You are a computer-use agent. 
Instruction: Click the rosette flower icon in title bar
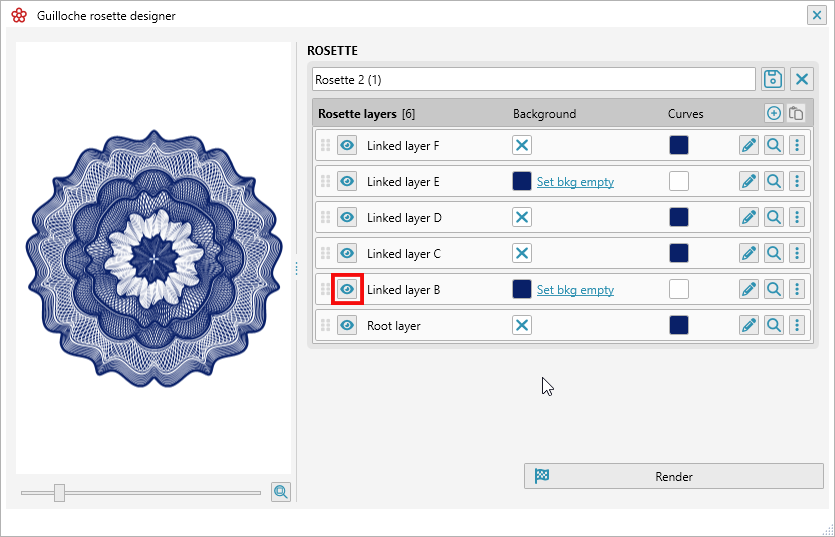coord(19,15)
